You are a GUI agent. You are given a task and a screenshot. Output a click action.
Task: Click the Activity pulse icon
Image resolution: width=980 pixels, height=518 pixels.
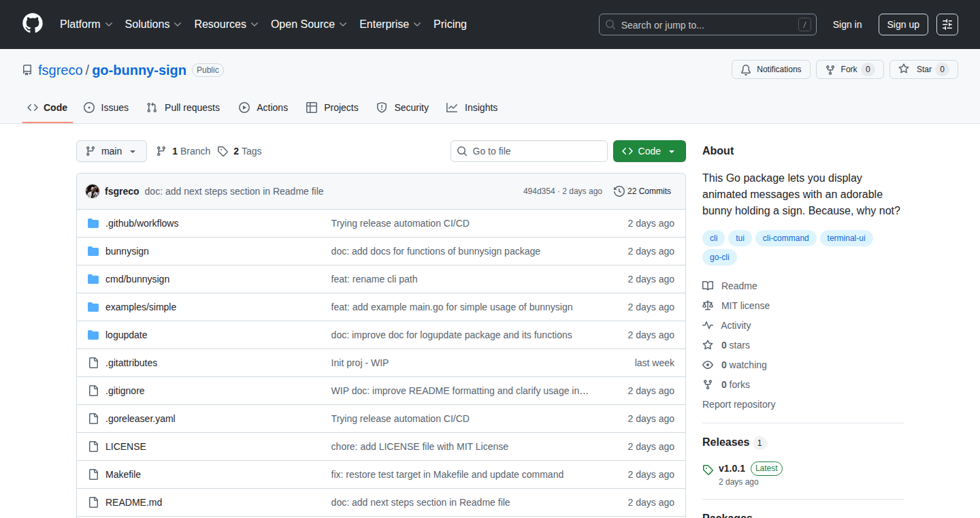(708, 325)
